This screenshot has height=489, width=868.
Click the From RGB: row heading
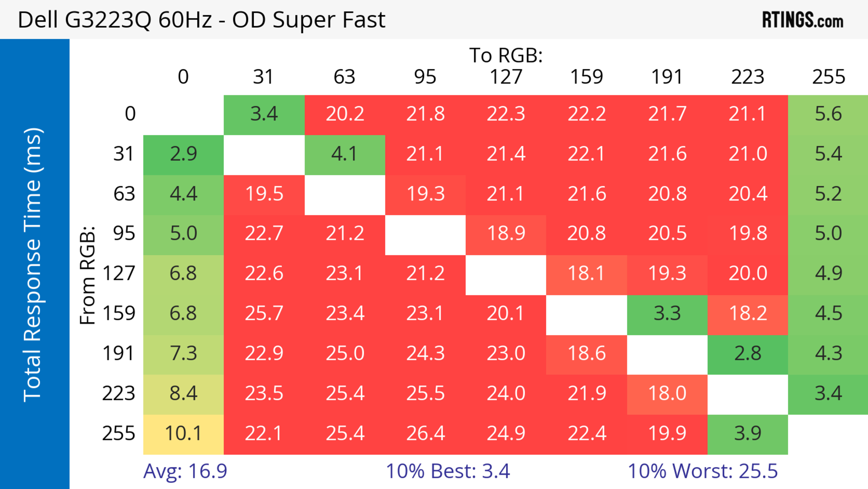(x=87, y=275)
